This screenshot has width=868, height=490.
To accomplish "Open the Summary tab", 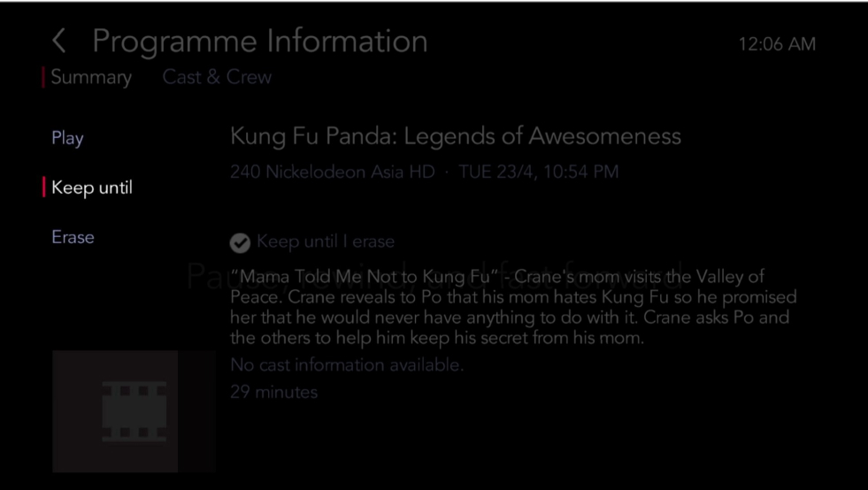I will (x=91, y=77).
